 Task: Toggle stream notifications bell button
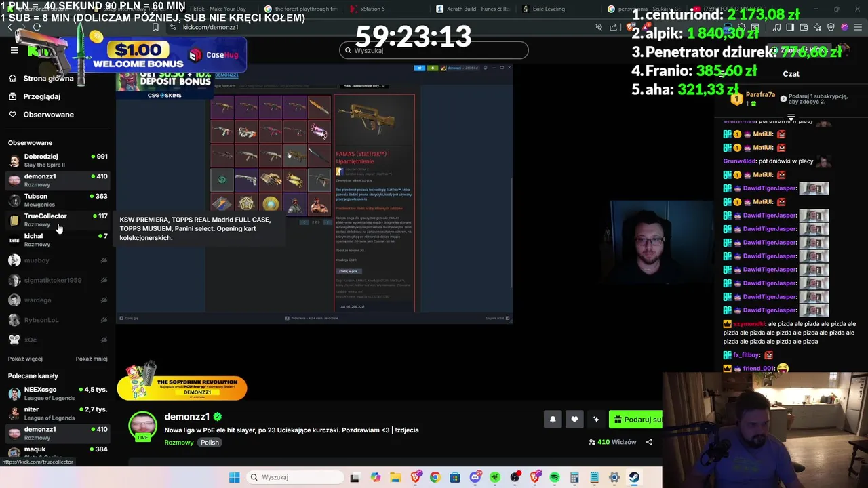tap(553, 420)
